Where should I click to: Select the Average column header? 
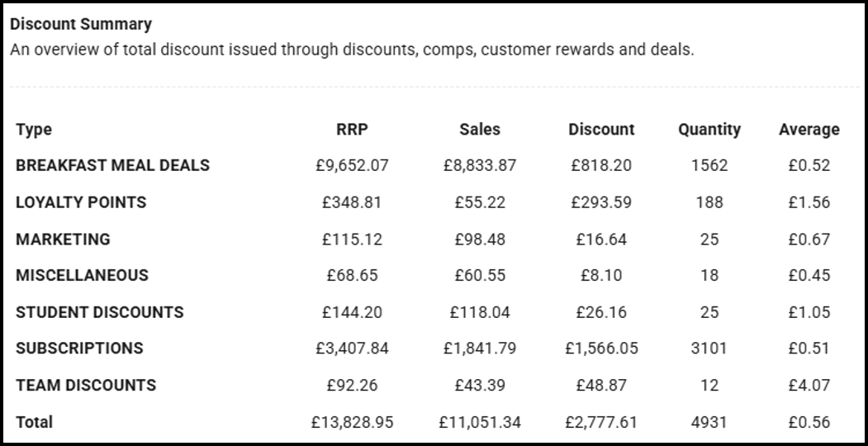(x=809, y=130)
